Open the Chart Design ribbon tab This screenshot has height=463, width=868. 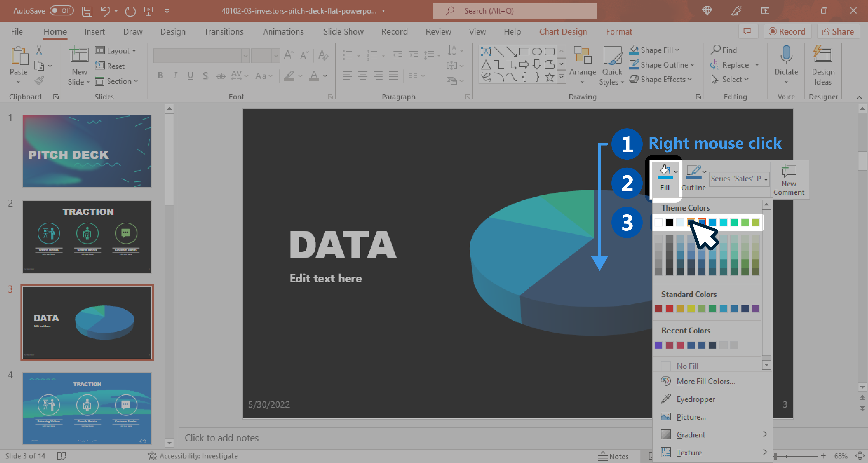tap(563, 31)
